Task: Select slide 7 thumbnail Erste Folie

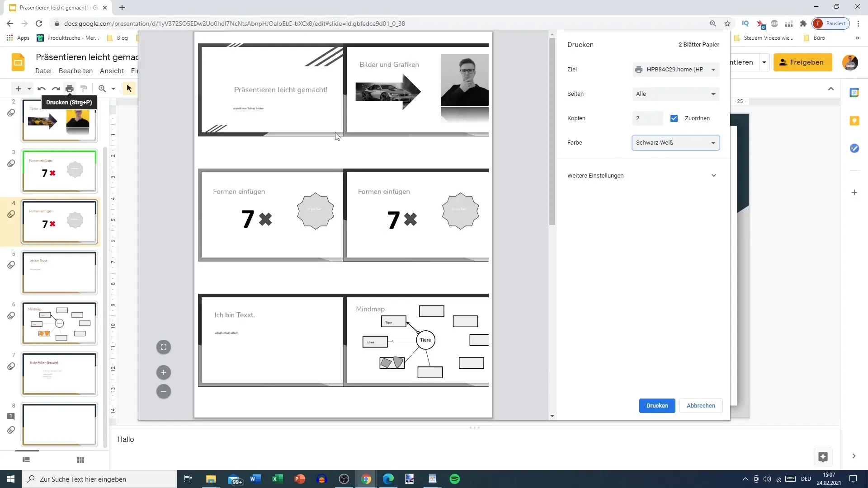Action: point(59,374)
